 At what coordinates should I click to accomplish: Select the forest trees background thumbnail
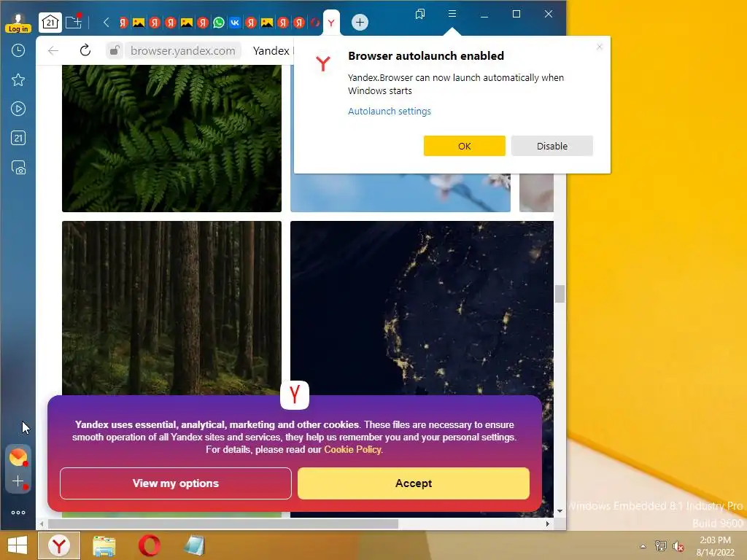coord(171,308)
